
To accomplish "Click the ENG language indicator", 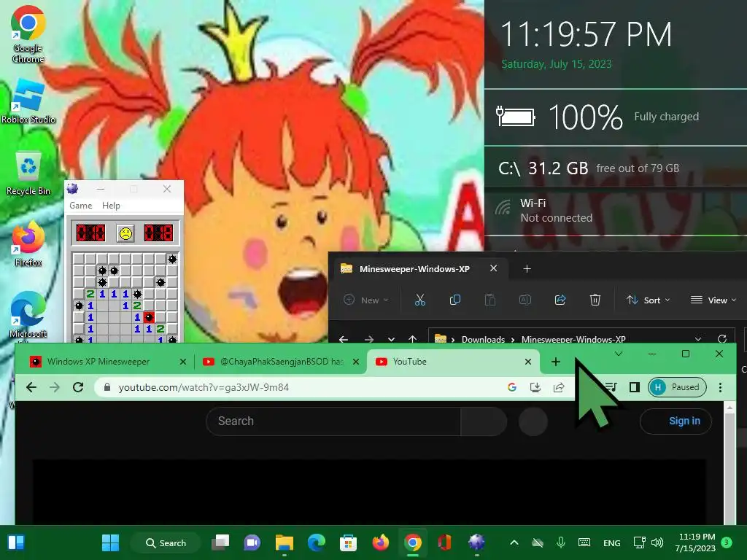I will (x=612, y=542).
